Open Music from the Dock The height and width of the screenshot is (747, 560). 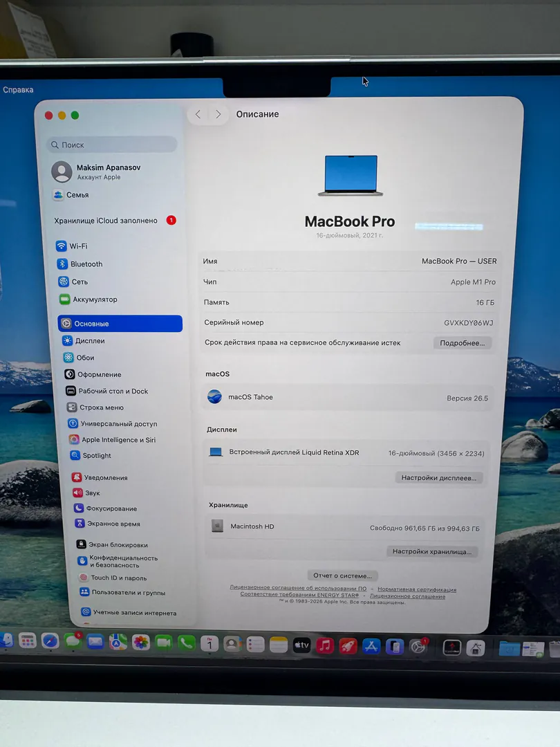(325, 646)
